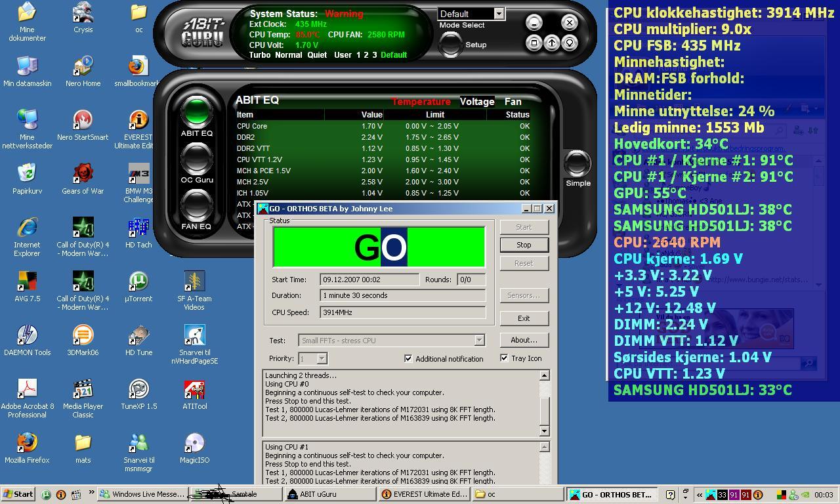Select User profile 1 in uGuru
The image size is (840, 504).
[358, 55]
